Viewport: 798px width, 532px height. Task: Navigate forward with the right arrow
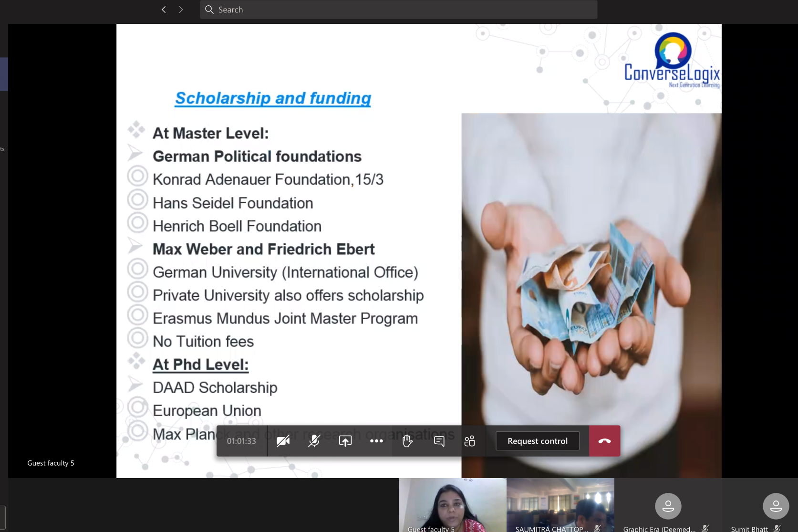coord(181,9)
